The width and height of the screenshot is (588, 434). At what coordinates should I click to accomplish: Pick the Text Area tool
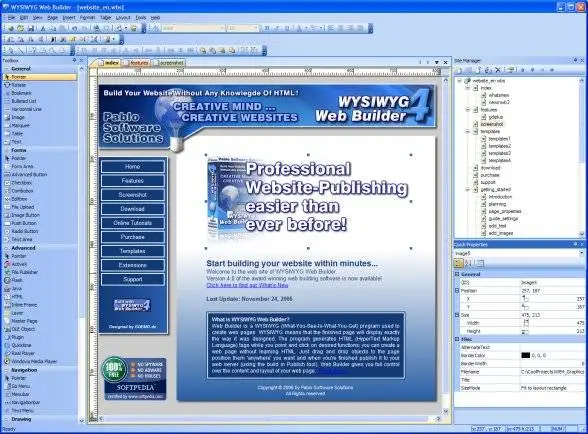21,239
